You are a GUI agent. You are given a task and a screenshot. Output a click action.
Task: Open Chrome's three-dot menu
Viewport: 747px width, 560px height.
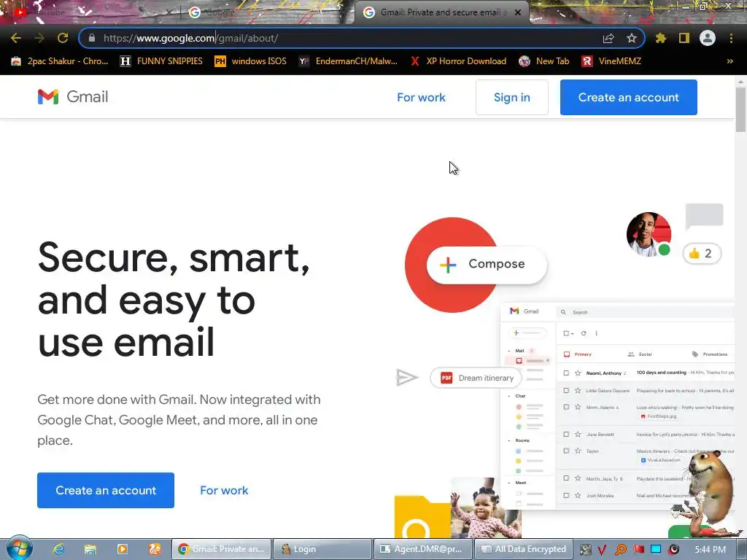click(x=731, y=38)
